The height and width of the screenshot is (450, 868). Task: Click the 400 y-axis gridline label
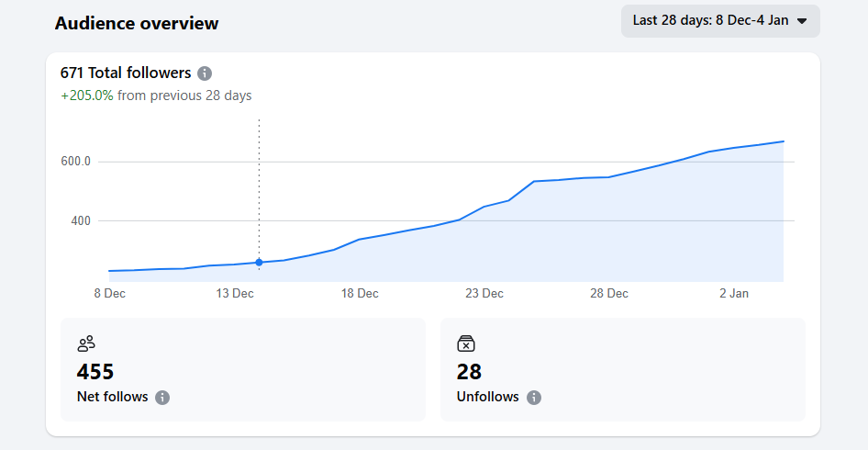[81, 221]
